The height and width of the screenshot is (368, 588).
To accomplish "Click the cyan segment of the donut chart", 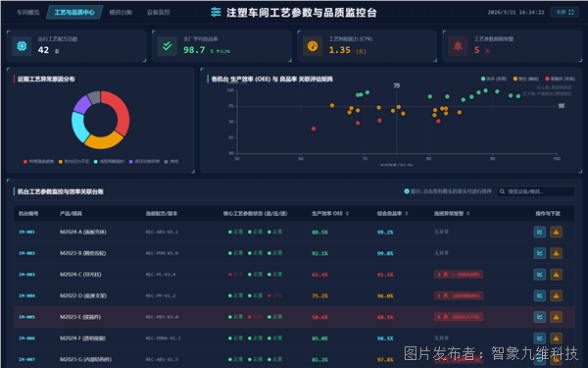I will 78,127.
